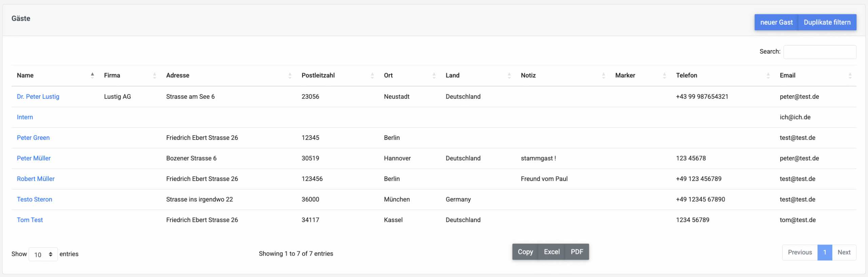Sort by Adresse column sort icon
This screenshot has height=277, width=868.
(x=290, y=75)
